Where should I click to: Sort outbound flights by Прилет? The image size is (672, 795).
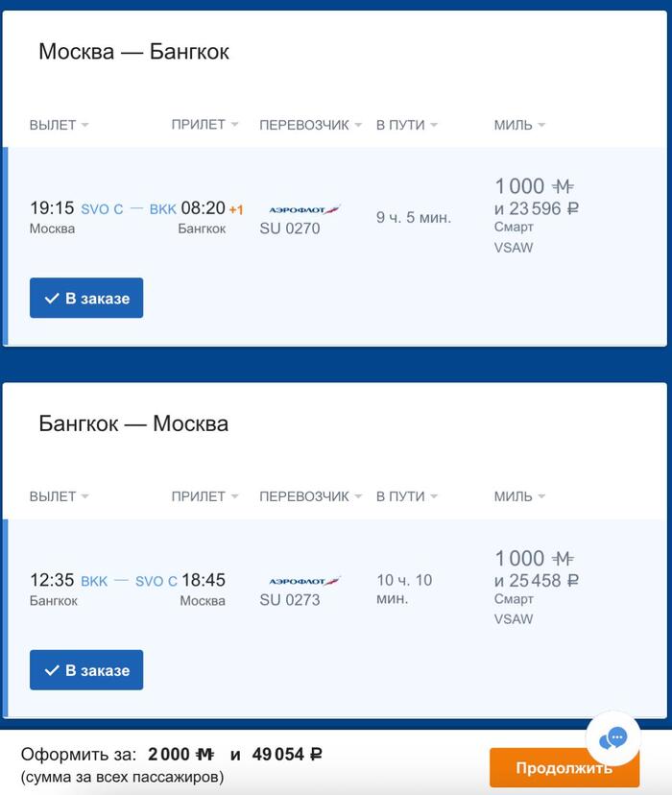pos(204,125)
